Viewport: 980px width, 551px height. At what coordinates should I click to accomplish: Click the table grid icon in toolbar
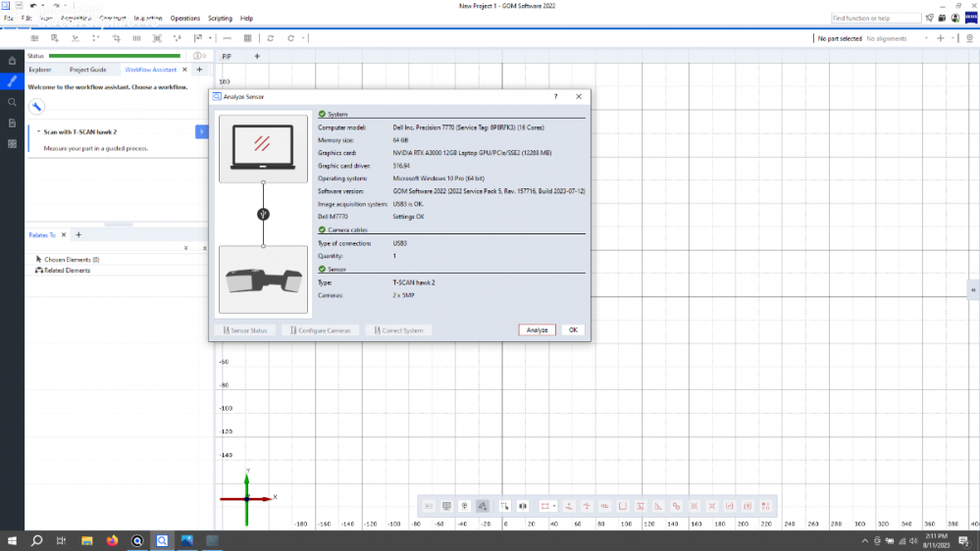coord(247,38)
